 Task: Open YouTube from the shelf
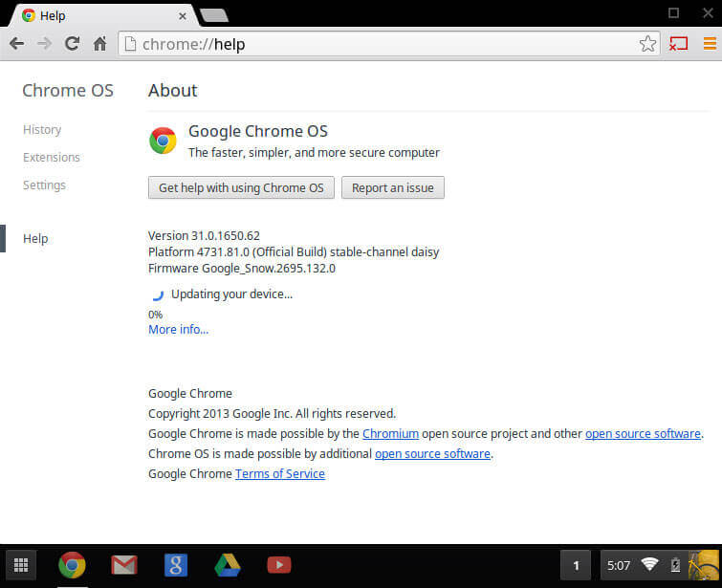(279, 565)
